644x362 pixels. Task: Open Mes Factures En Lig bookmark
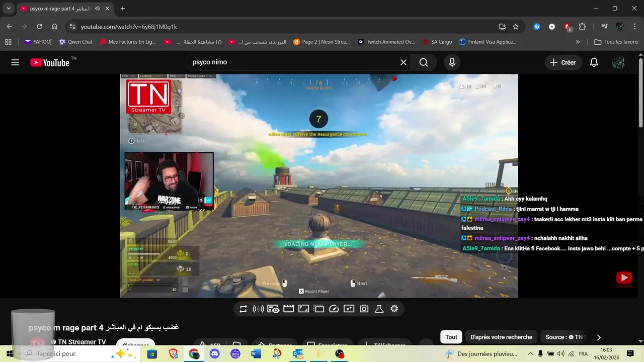click(128, 42)
